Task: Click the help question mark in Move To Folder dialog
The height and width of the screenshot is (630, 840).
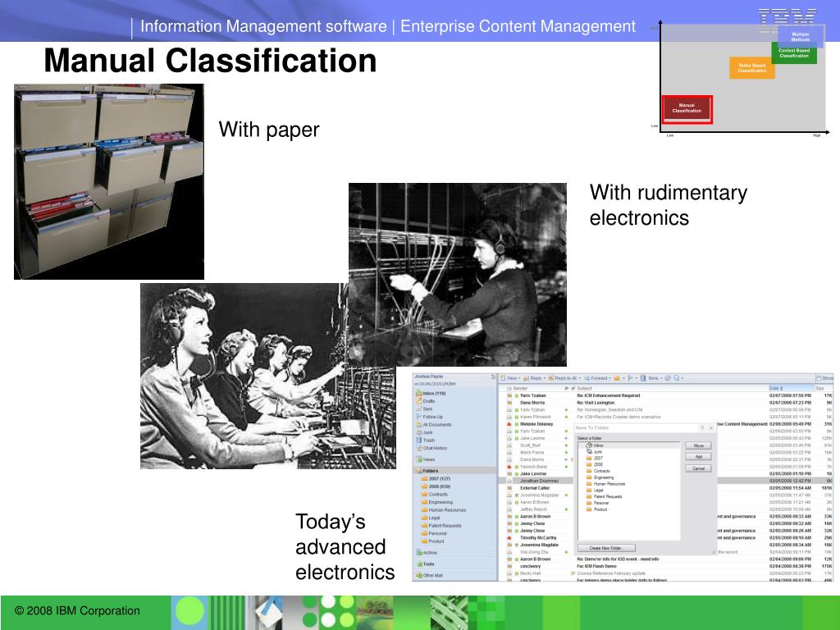Action: coord(702,428)
